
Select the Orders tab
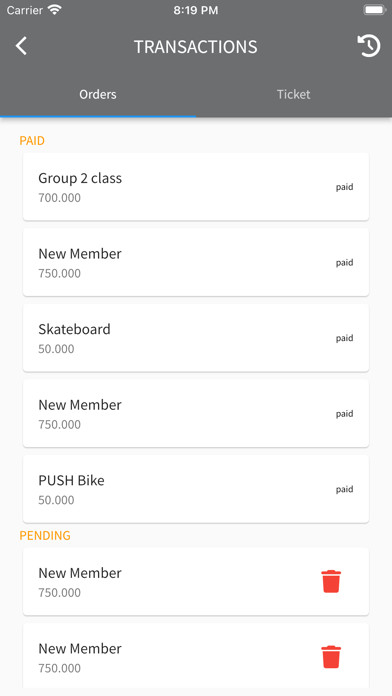coord(98,94)
